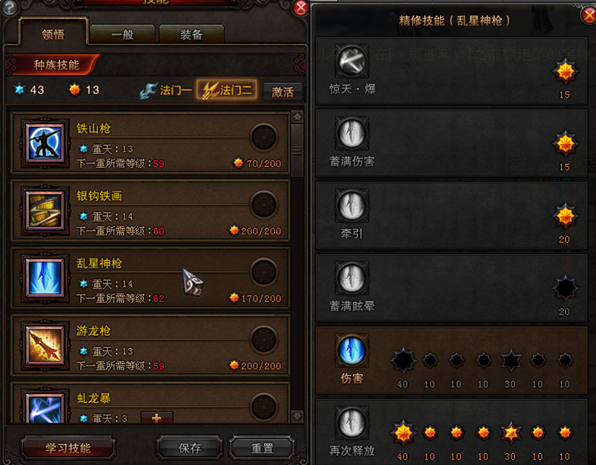
Task: Click the skill list scroll down arrow
Action: pos(297,416)
